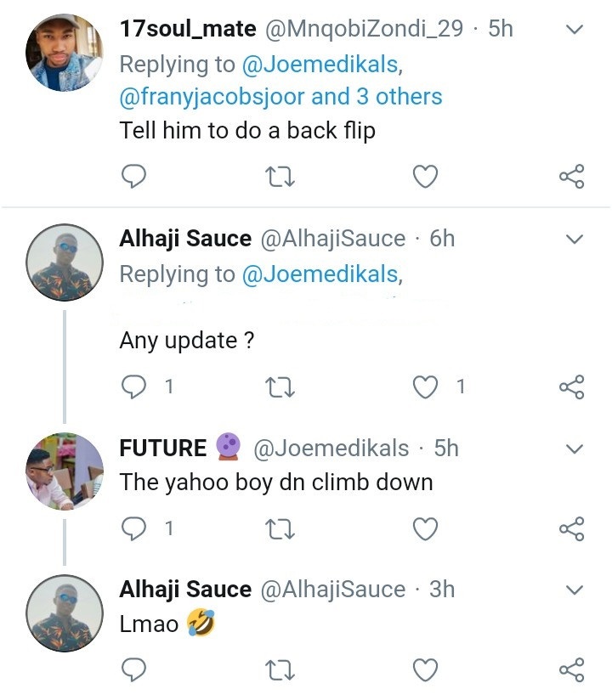Screen dimensions: 612x700
Task: Open the '3 others' replying-to list
Action: tap(399, 97)
